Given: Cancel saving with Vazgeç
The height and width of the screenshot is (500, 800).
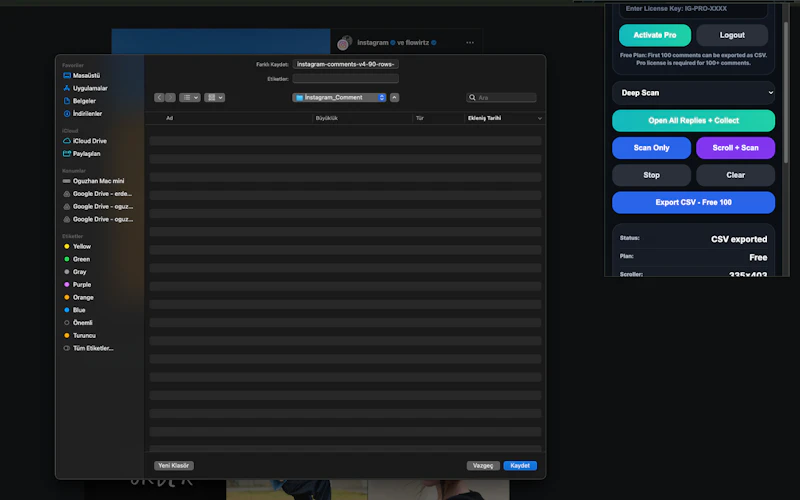Looking at the screenshot, I should 483,465.
